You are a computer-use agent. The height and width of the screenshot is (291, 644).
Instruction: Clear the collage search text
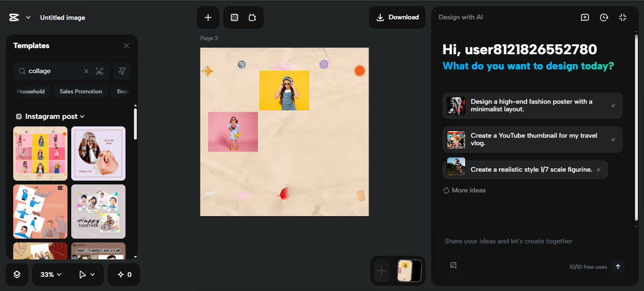[86, 71]
